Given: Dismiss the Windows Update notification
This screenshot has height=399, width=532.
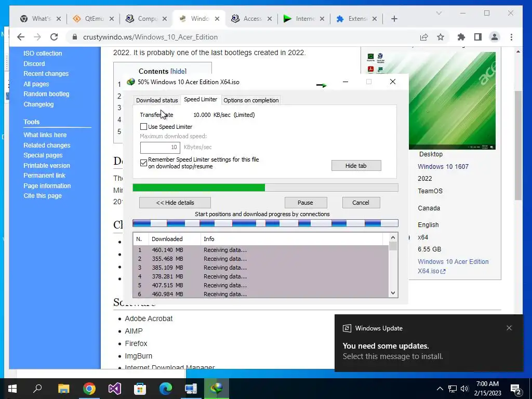Looking at the screenshot, I should click(x=509, y=328).
